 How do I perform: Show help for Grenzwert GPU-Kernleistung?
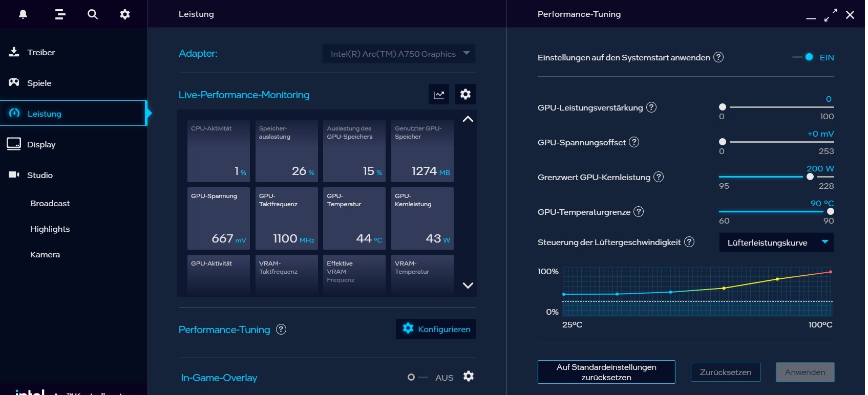[x=659, y=177]
